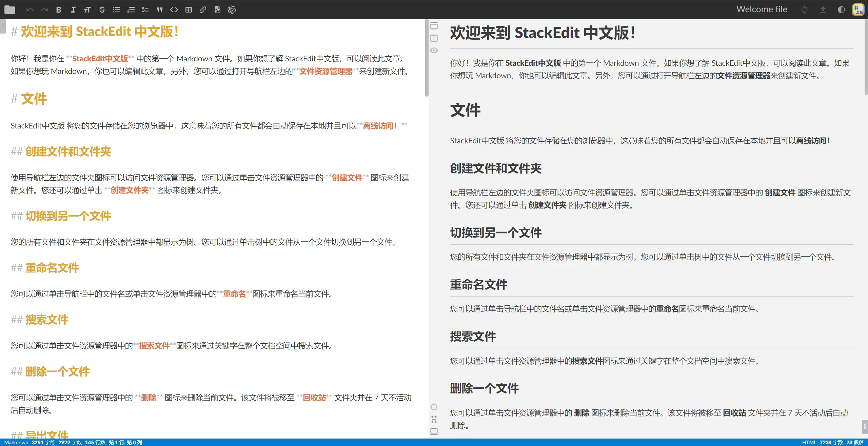868x446 pixels.
Task: Apply Strikethrough formatting
Action: point(102,10)
